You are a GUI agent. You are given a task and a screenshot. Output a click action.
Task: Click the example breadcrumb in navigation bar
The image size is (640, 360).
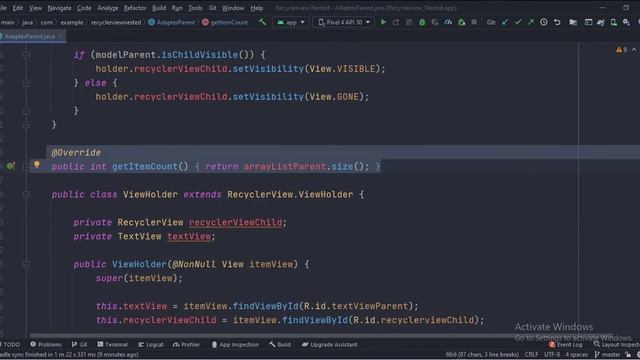[72, 22]
